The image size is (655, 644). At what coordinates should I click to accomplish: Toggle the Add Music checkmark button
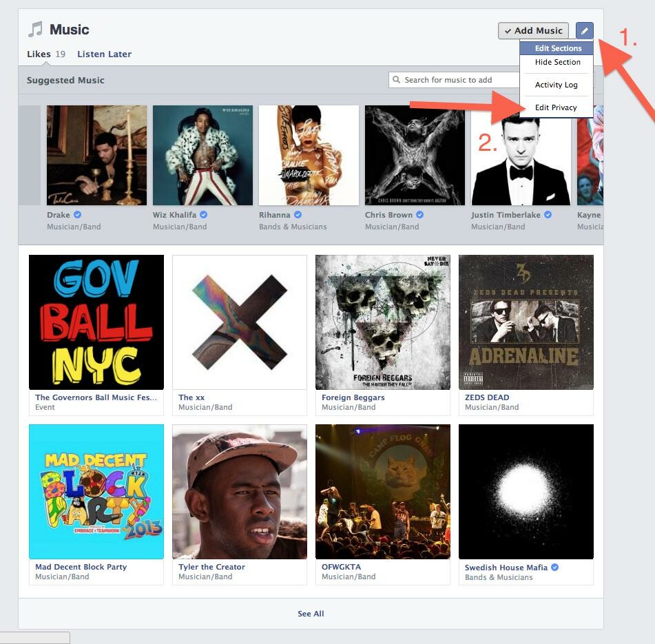coord(533,30)
